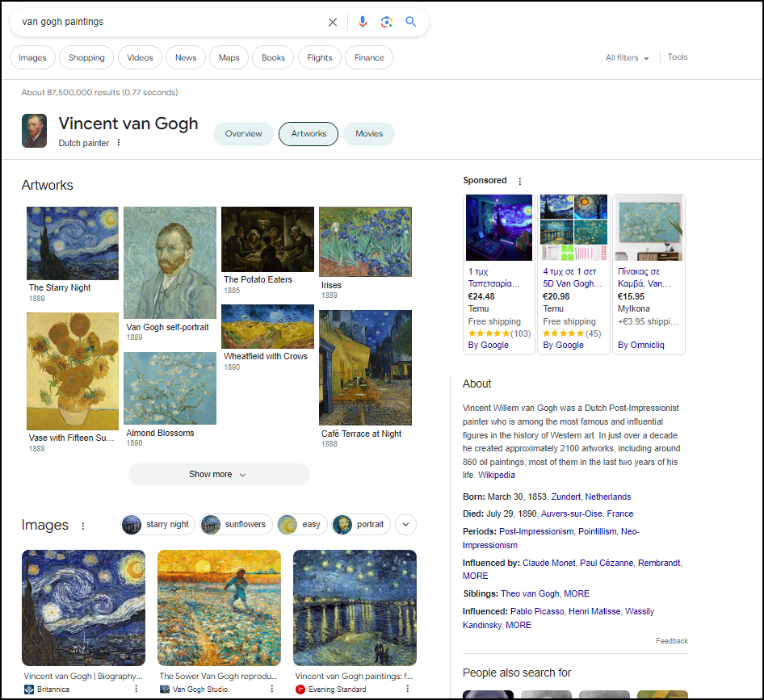Click the Vincent van Gogh portrait thumbnail

coord(34,131)
